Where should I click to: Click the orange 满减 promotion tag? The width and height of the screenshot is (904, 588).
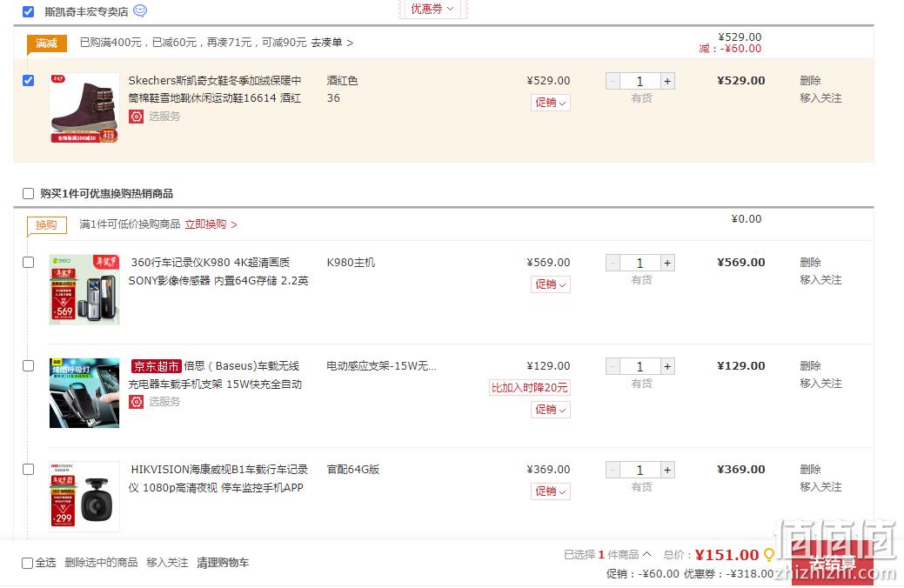tap(47, 43)
